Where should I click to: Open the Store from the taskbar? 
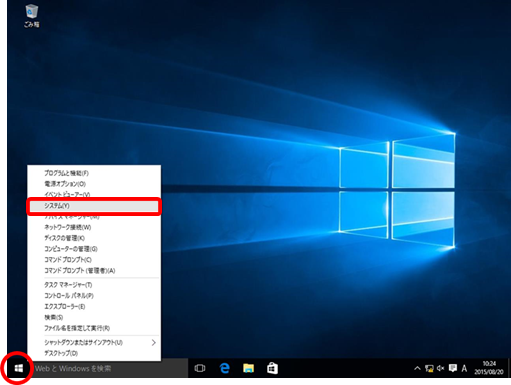(x=272, y=368)
